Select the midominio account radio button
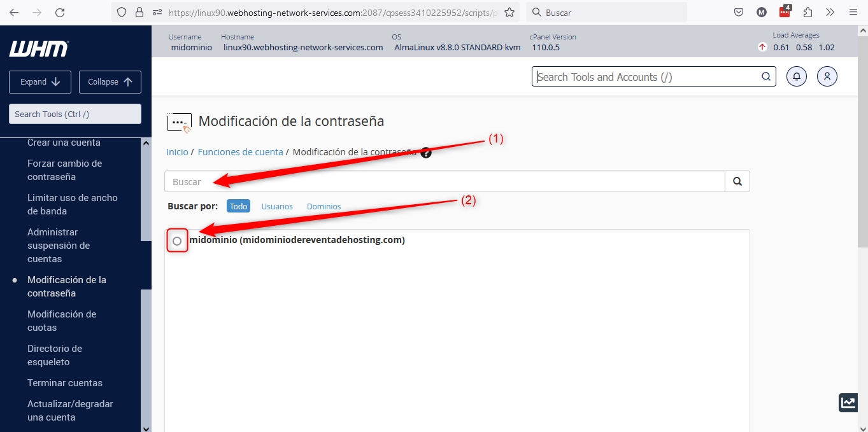Screen dimensions: 868x432 [x=177, y=241]
